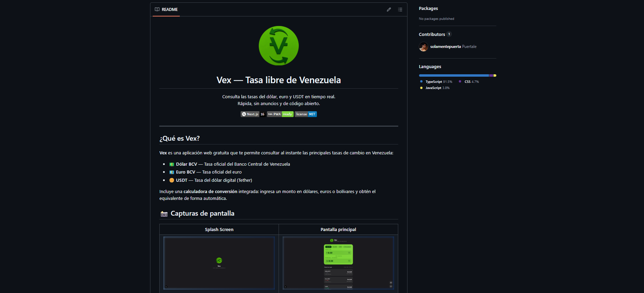The height and width of the screenshot is (293, 644).
Task: Open the README outline list icon
Action: coord(400,10)
